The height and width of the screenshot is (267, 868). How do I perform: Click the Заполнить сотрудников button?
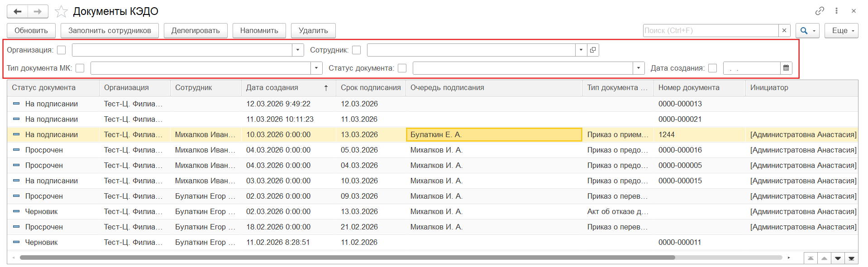coord(110,30)
